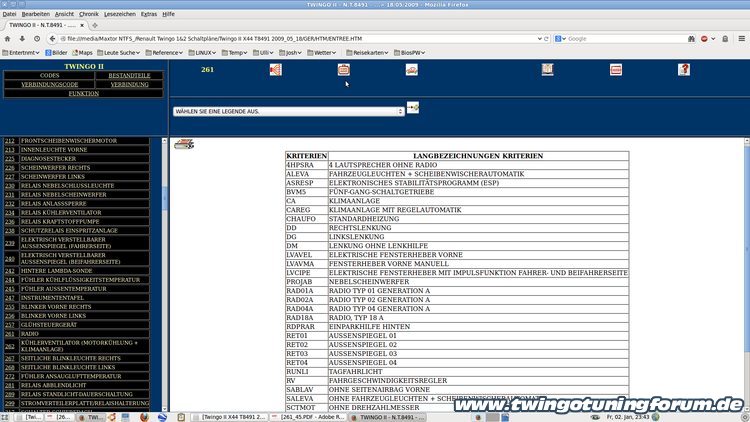The width and height of the screenshot is (750, 422).
Task: Click the speaker icon in blue header
Action: pyautogui.click(x=275, y=70)
